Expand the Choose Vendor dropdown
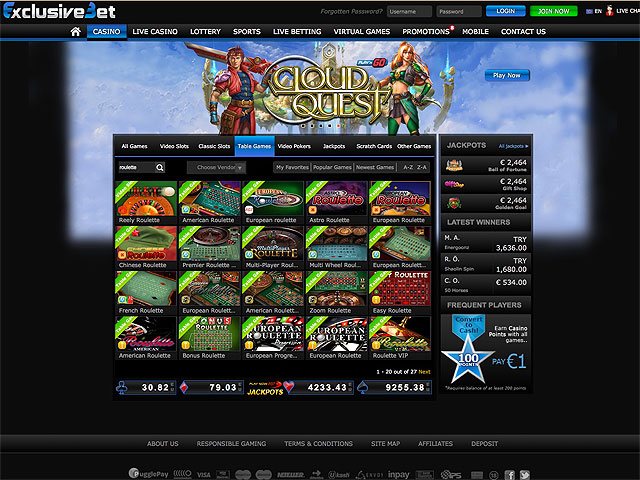640x480 pixels. tap(216, 167)
